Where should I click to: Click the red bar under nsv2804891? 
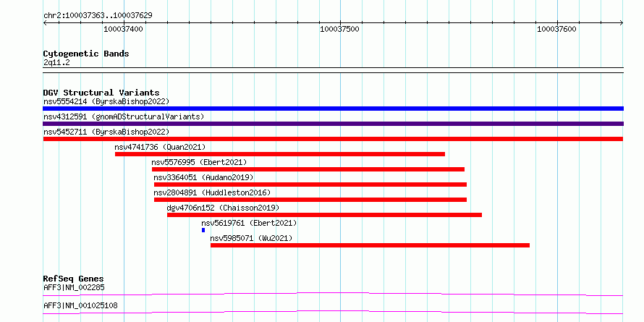[x=310, y=200]
